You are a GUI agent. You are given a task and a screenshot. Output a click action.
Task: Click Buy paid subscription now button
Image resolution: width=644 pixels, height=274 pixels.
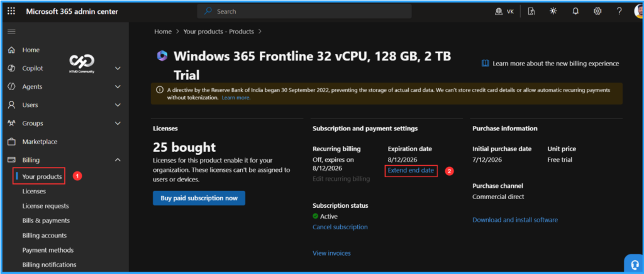tap(199, 198)
